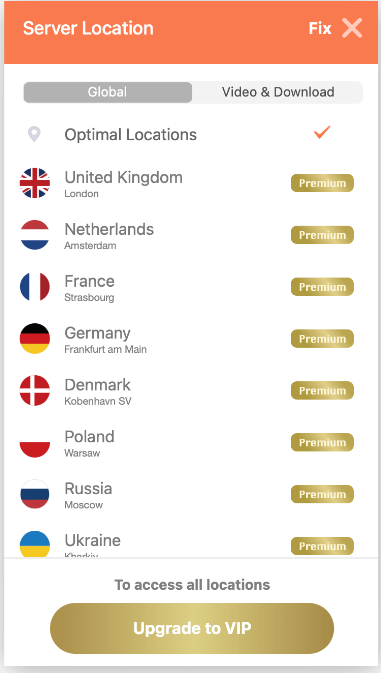
Task: Toggle the Optimal Locations checkmark
Action: [x=322, y=132]
